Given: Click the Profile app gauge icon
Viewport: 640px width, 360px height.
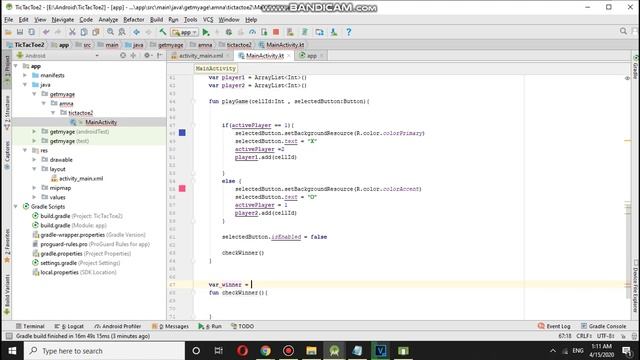Looking at the screenshot, I should click(x=252, y=32).
